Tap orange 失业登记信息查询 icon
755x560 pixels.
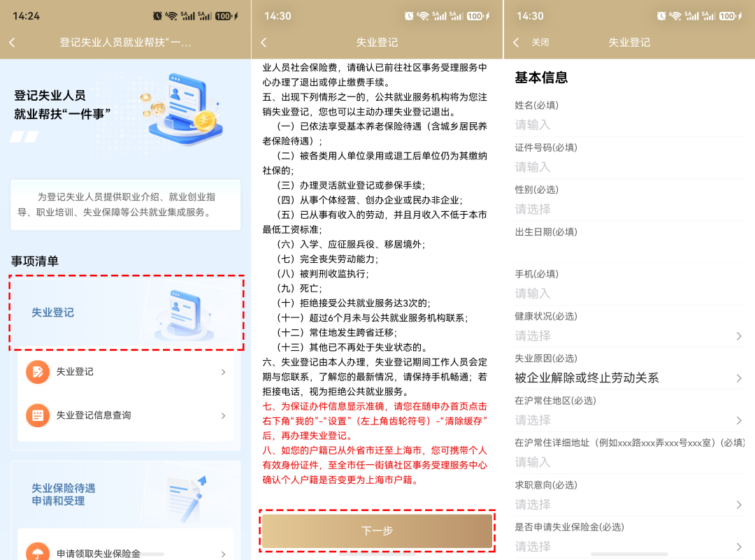pos(38,415)
